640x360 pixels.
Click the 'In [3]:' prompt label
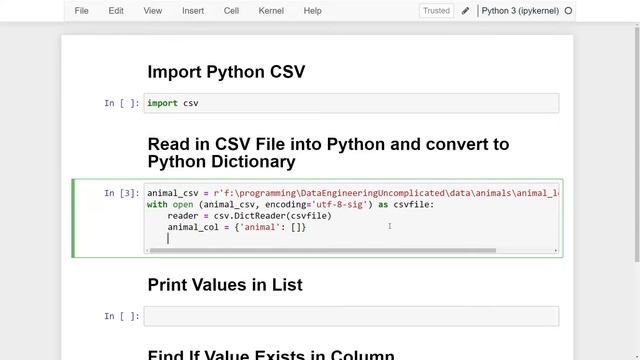point(122,193)
